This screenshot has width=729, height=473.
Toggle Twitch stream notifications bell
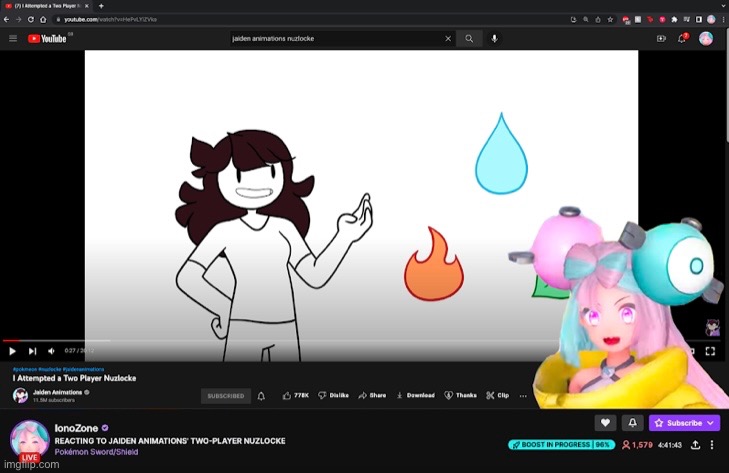click(632, 423)
